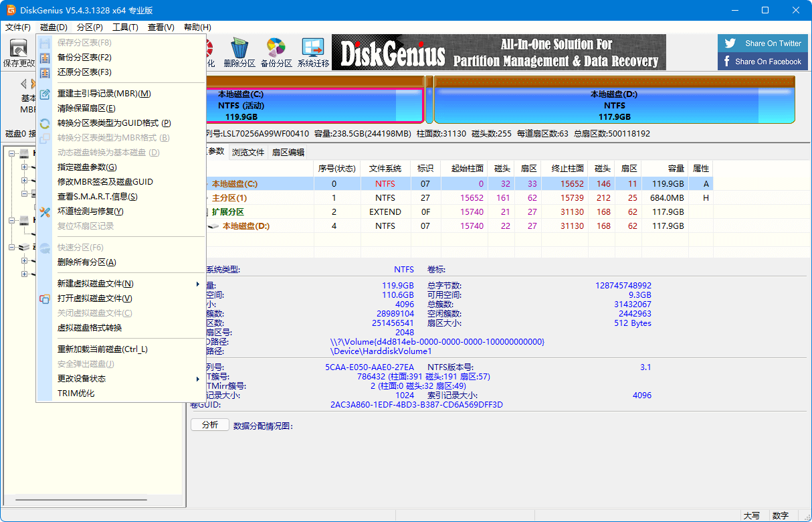Click the 属性 column header
The image size is (812, 522).
[x=701, y=168]
